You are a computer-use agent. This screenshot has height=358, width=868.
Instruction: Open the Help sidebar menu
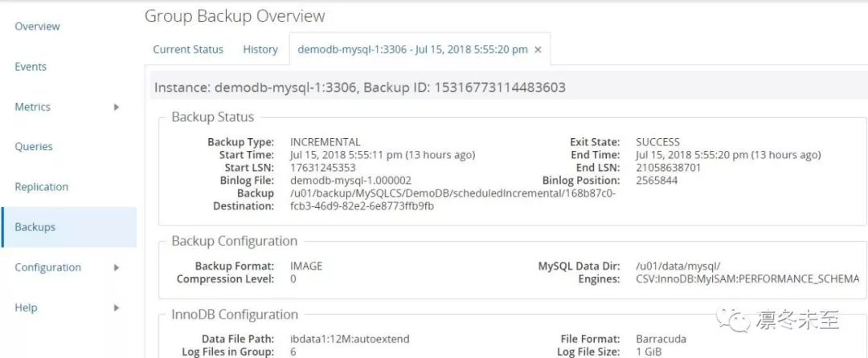(x=26, y=307)
